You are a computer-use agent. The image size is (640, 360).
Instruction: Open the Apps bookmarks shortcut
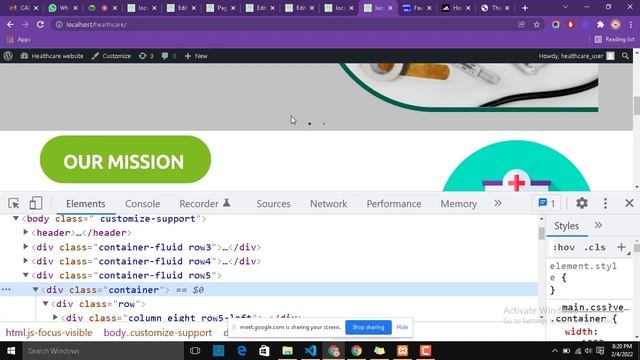coord(19,40)
